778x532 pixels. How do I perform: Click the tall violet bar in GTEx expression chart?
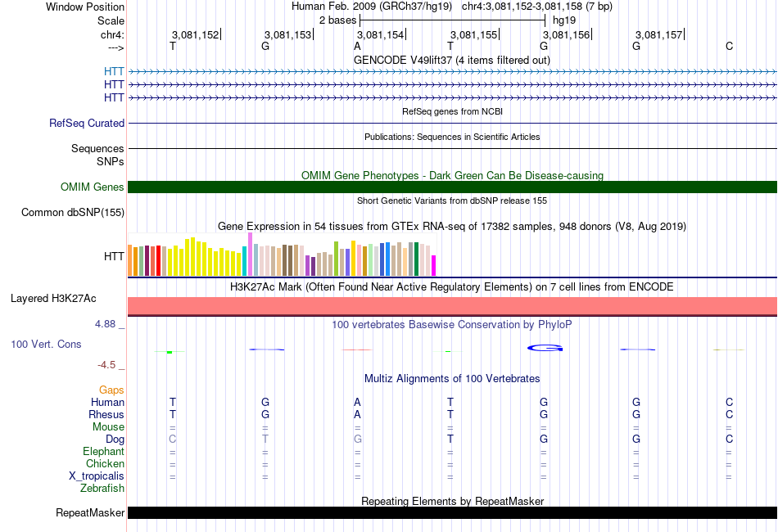click(250, 254)
